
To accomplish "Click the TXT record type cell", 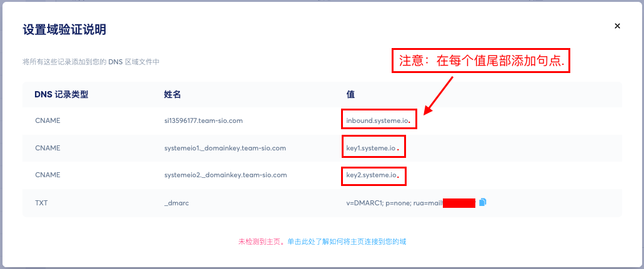I will pos(41,202).
